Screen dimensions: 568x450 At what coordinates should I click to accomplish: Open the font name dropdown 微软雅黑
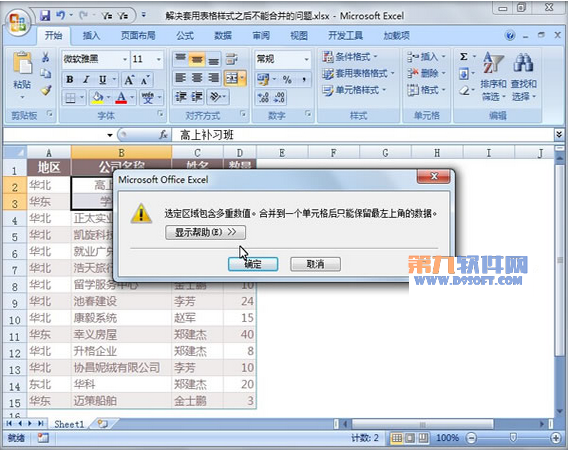coord(125,59)
